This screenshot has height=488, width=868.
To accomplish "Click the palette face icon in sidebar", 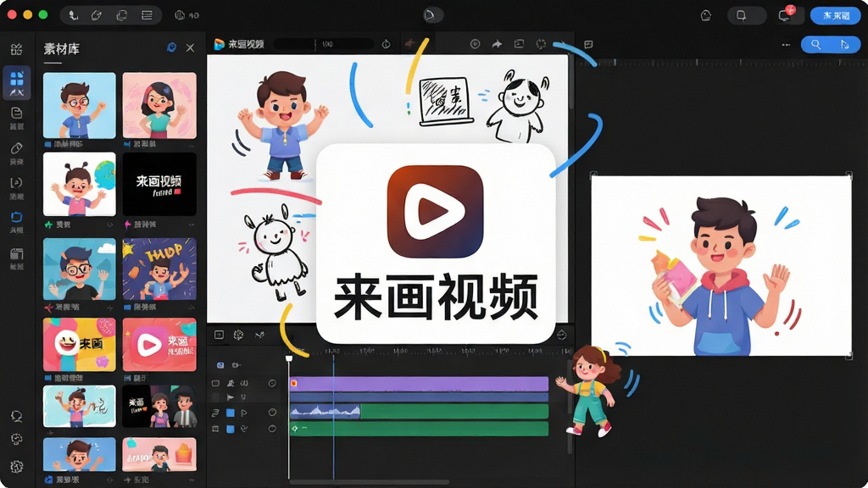I will (x=17, y=440).
